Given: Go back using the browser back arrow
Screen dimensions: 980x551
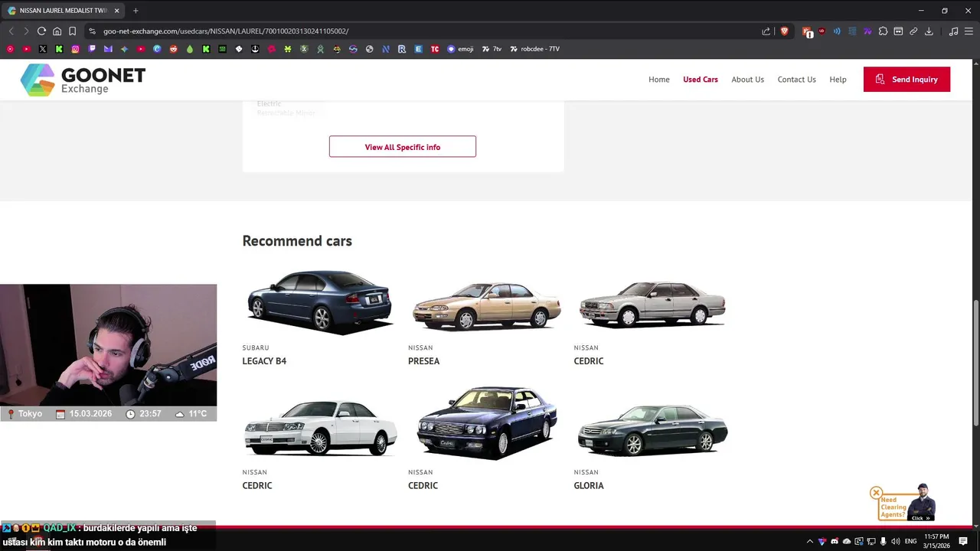Looking at the screenshot, I should click(11, 31).
